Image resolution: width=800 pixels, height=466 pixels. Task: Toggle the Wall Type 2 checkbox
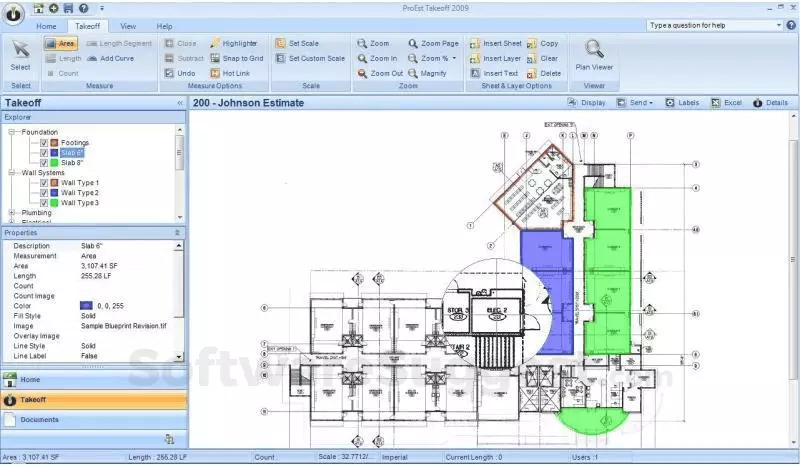44,192
